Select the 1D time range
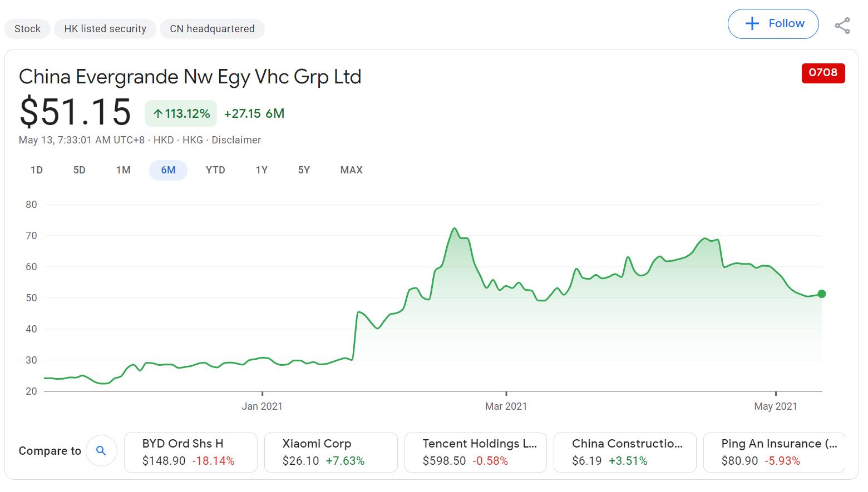The height and width of the screenshot is (492, 868). point(36,170)
